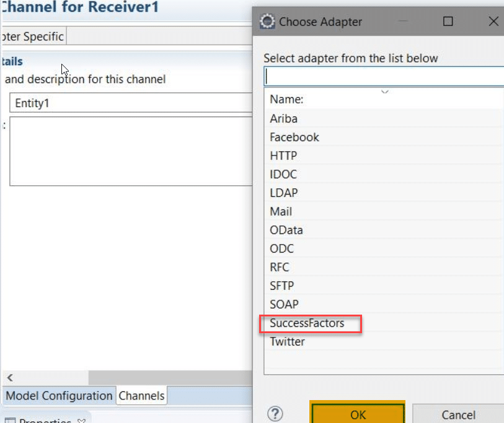Click the adapter filter text field
This screenshot has height=423, width=504.
click(x=384, y=76)
